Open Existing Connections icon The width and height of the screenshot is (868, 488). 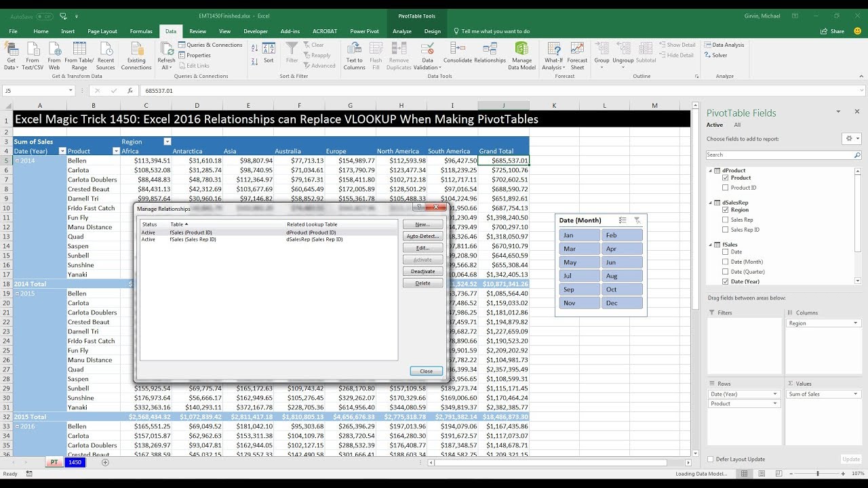pos(136,56)
